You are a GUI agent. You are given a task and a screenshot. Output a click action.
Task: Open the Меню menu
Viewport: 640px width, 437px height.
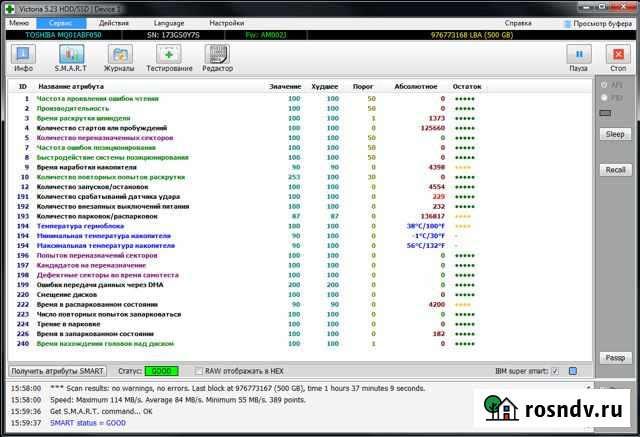tap(19, 21)
